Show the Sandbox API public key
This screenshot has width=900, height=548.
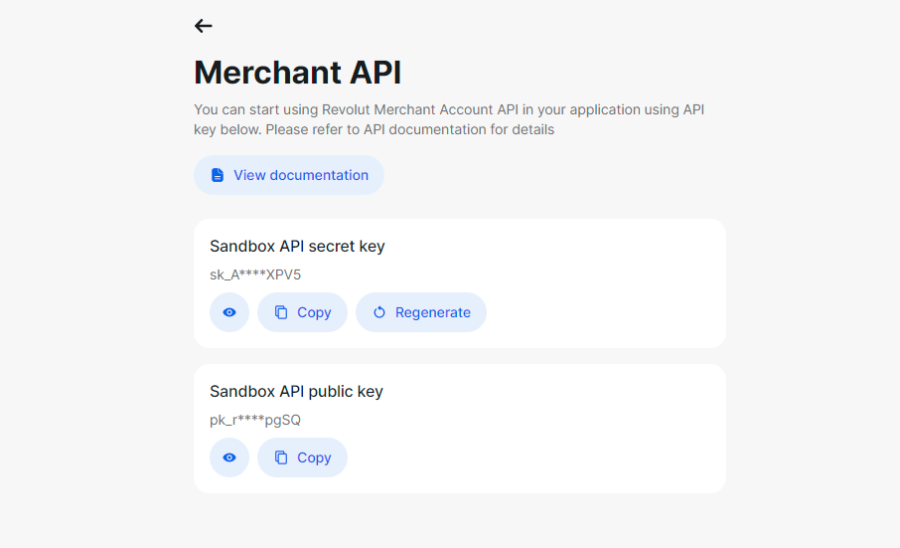pos(229,457)
